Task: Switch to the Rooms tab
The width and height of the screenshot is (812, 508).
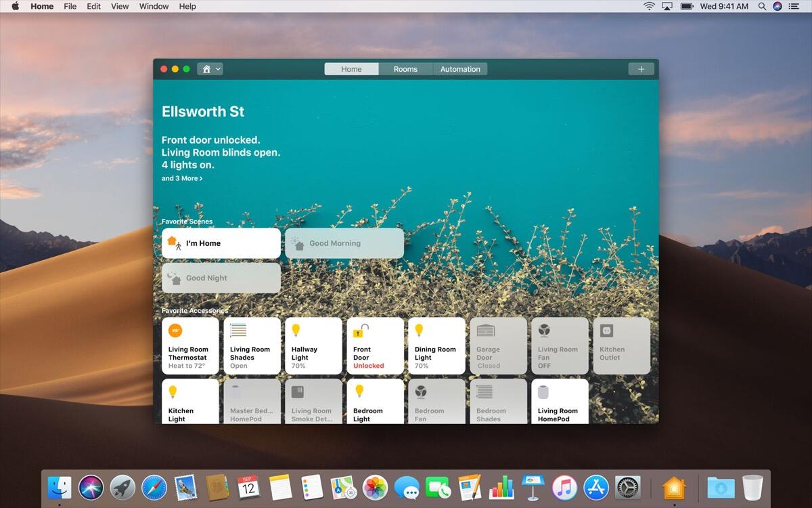Action: pyautogui.click(x=405, y=69)
